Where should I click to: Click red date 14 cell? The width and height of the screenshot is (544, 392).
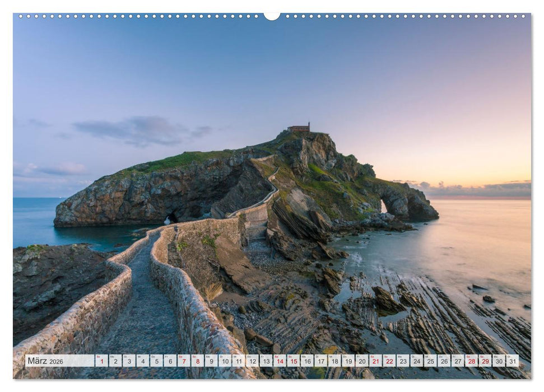click(280, 361)
